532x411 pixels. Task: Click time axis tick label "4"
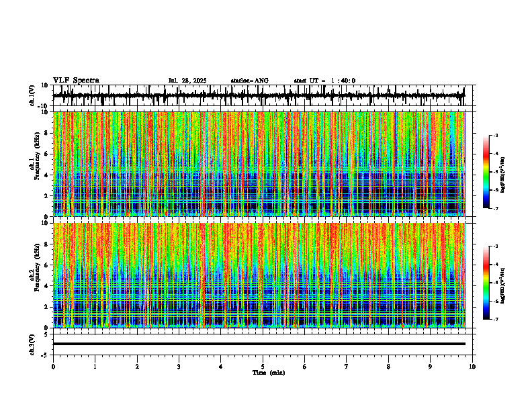221,367
